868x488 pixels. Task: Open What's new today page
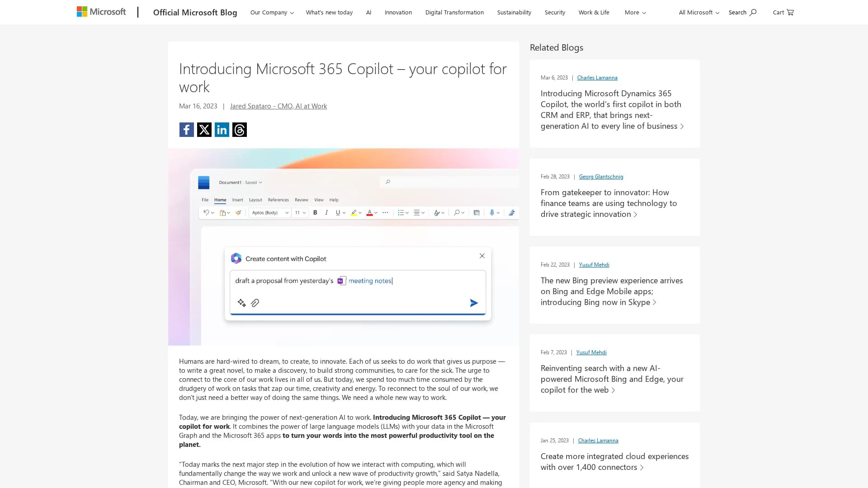click(x=329, y=12)
